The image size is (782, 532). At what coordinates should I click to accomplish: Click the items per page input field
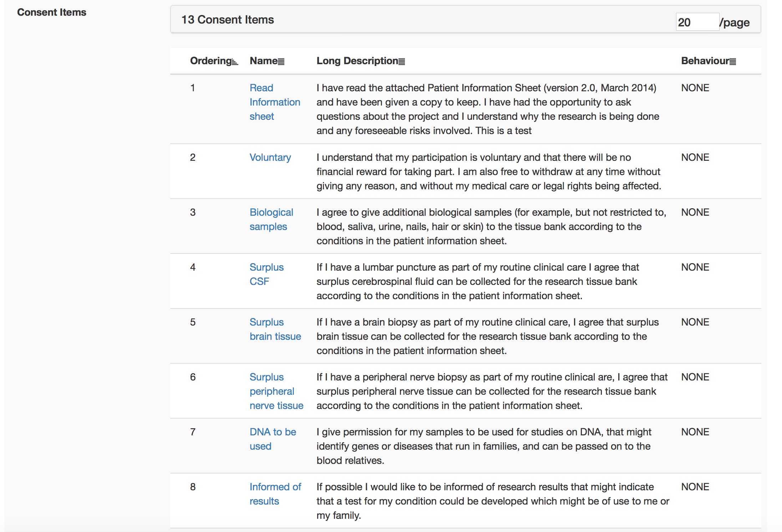pyautogui.click(x=697, y=22)
